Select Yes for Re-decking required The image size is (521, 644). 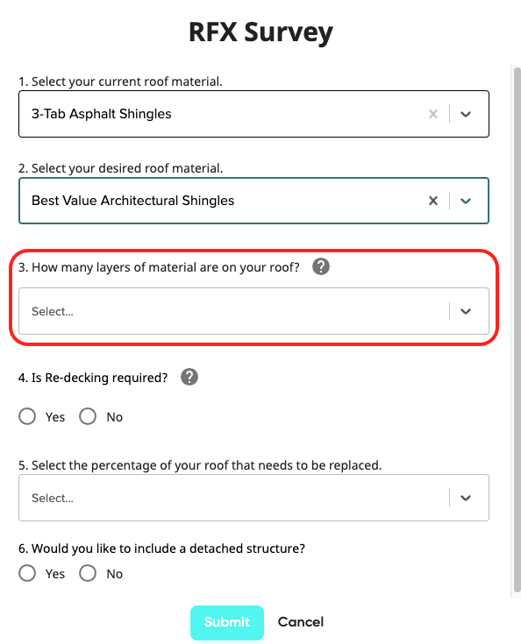27,416
